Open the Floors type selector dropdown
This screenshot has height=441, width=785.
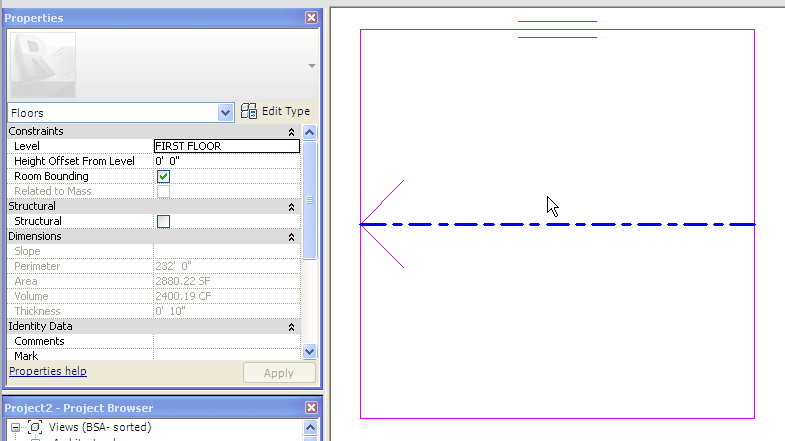[x=225, y=113]
